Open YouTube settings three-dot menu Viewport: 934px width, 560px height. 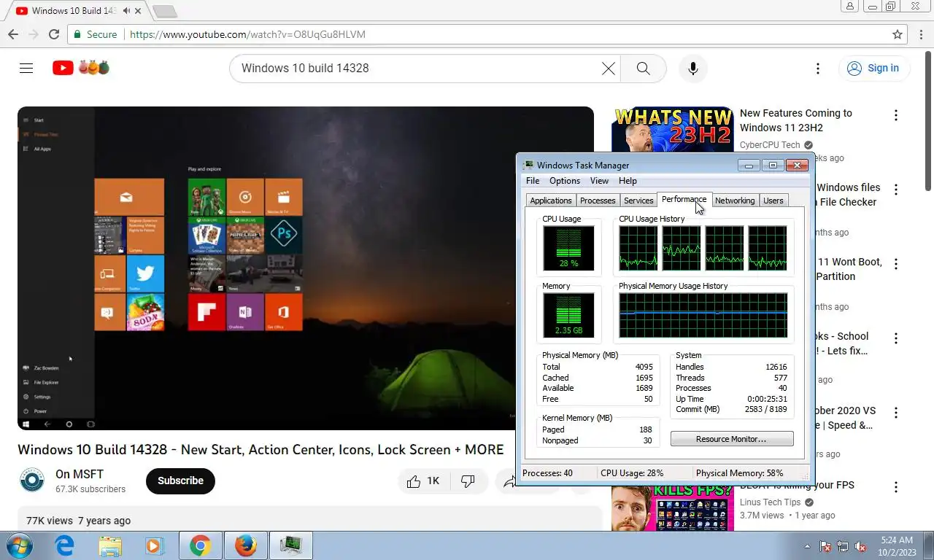[x=818, y=68]
